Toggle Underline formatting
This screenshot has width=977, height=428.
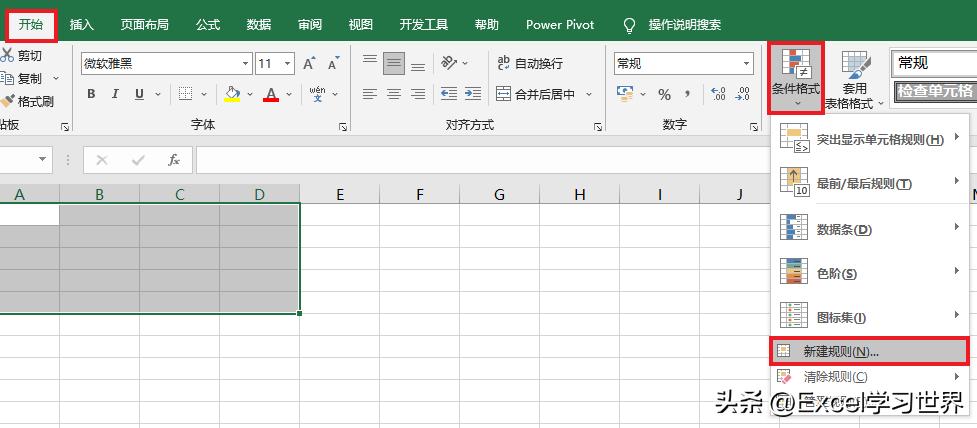pos(139,94)
